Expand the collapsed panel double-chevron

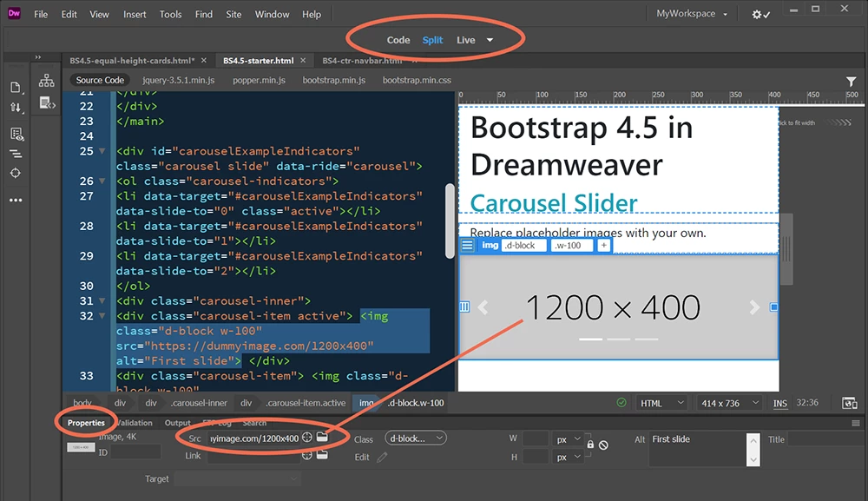point(38,57)
